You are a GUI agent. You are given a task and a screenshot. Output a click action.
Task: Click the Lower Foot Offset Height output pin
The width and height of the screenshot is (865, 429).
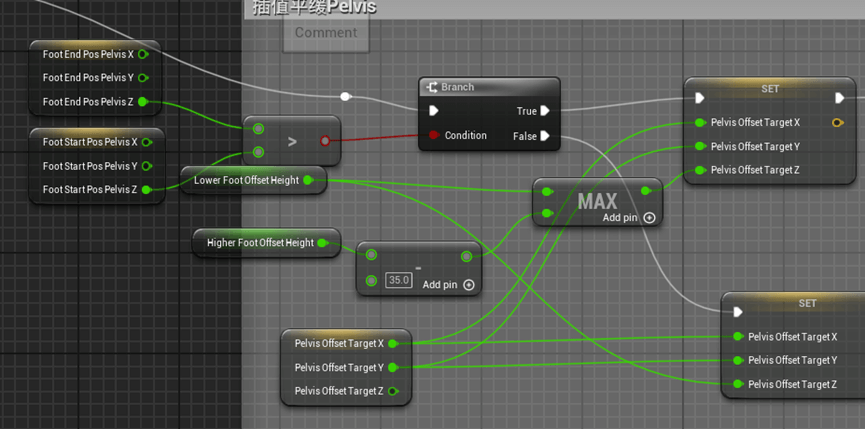308,181
